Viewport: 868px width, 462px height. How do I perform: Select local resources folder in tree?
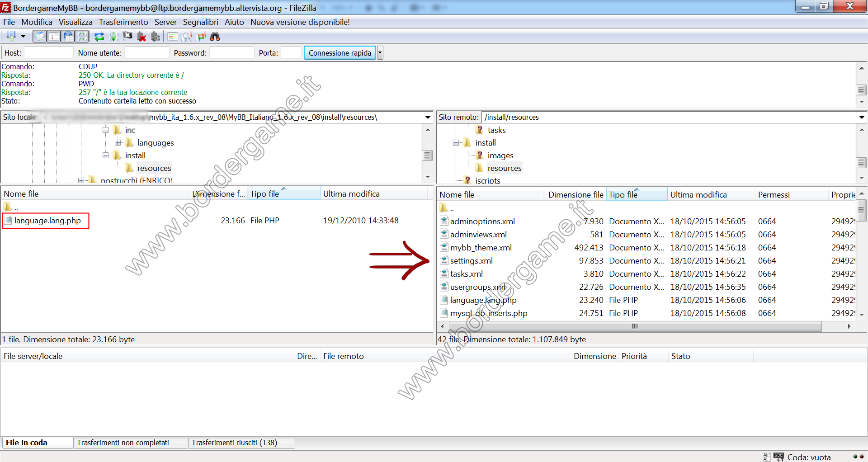154,168
